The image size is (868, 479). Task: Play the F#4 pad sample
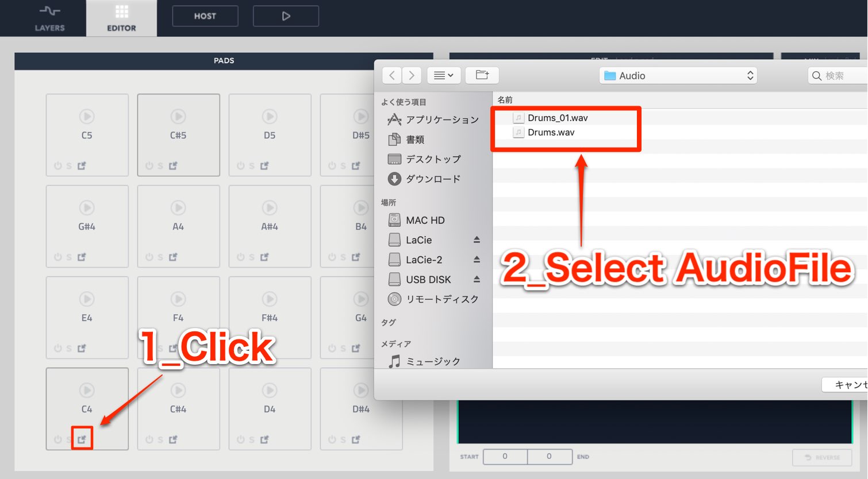[270, 299]
